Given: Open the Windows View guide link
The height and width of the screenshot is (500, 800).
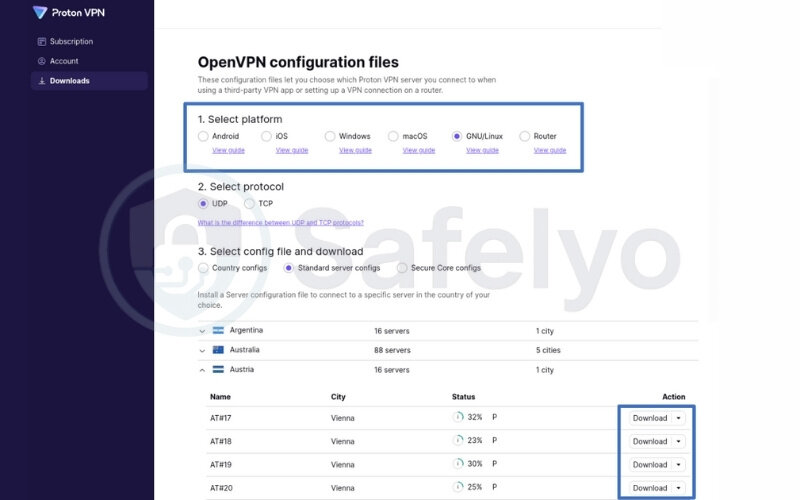Looking at the screenshot, I should pos(356,151).
